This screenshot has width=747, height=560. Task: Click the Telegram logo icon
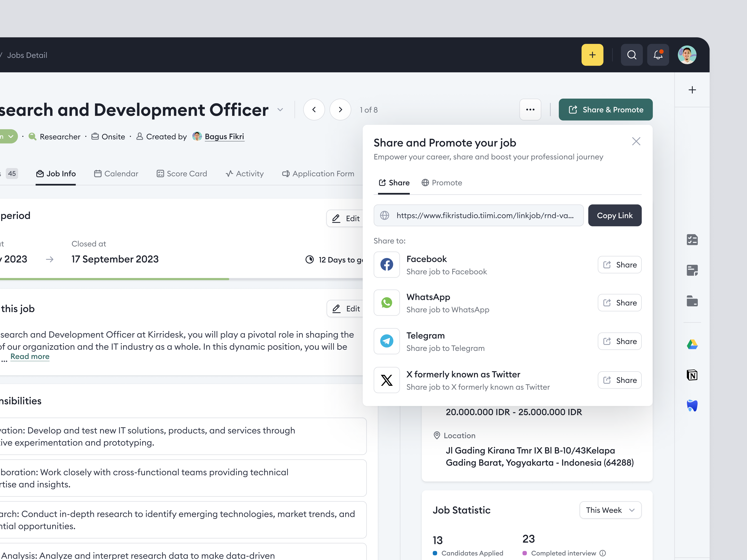pos(387,341)
